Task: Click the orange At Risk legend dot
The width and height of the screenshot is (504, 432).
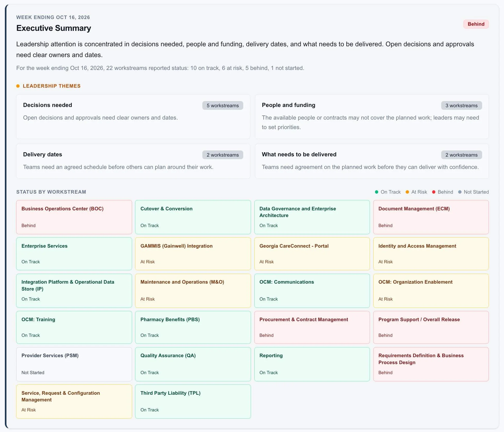Action: coord(407,192)
